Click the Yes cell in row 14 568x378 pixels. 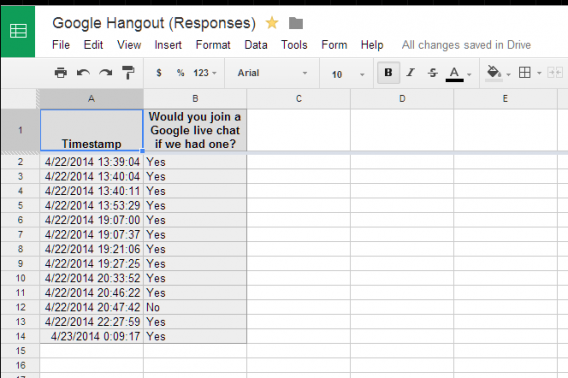coord(195,336)
